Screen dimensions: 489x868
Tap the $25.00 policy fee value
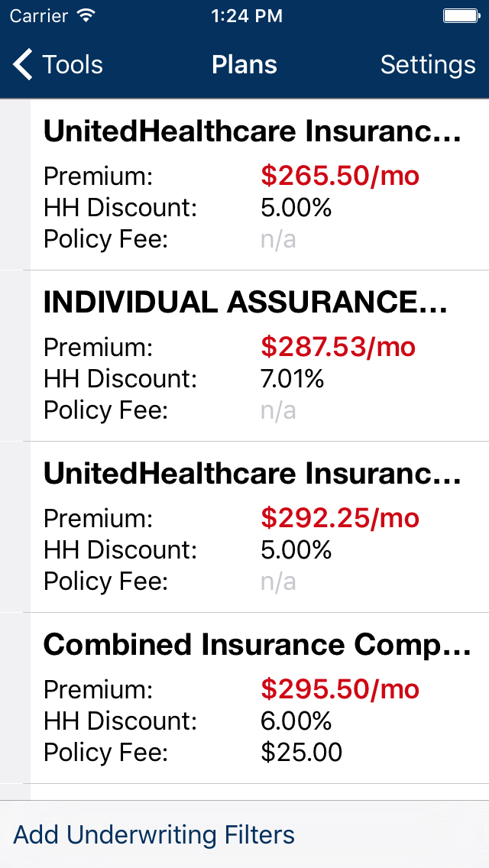coord(302,753)
